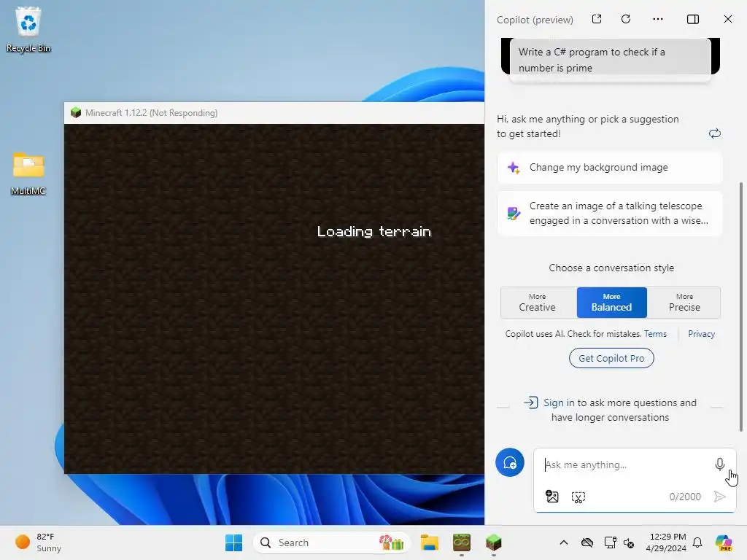Pick the 'Write a C# program' prompt card
Screen dimensions: 747x560
(611, 60)
